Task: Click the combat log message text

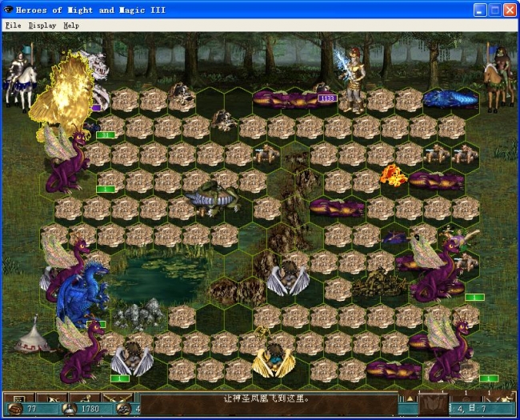Action: (x=266, y=398)
